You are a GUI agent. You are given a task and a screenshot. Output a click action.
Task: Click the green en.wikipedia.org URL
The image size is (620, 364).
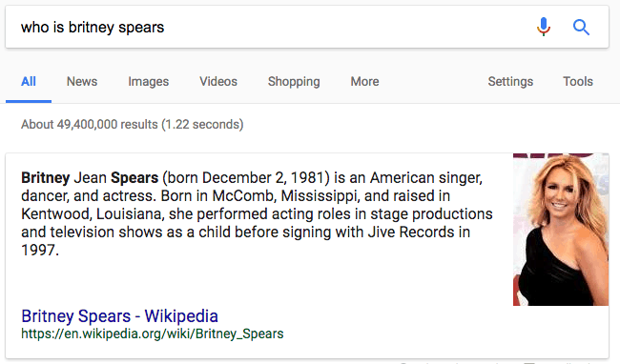point(153,334)
